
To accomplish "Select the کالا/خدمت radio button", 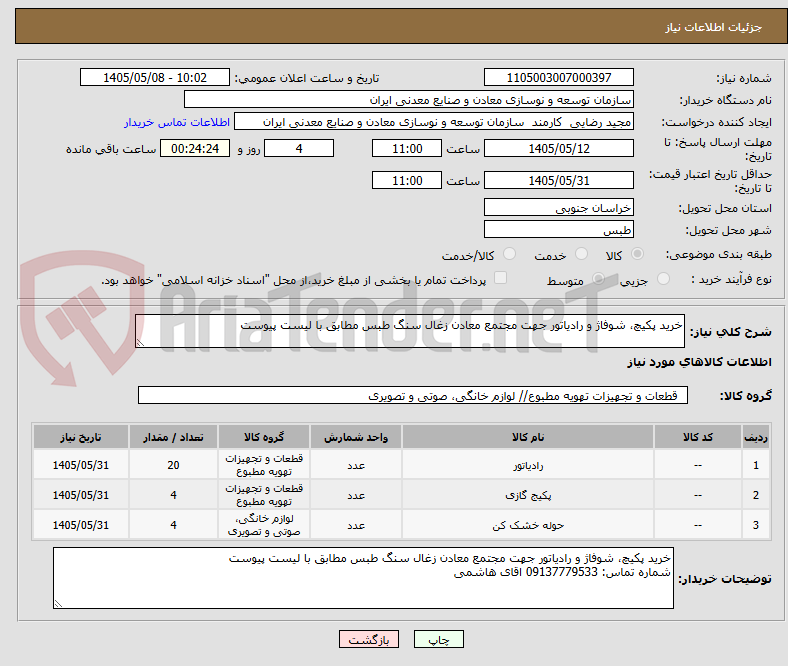I will pyautogui.click(x=510, y=254).
